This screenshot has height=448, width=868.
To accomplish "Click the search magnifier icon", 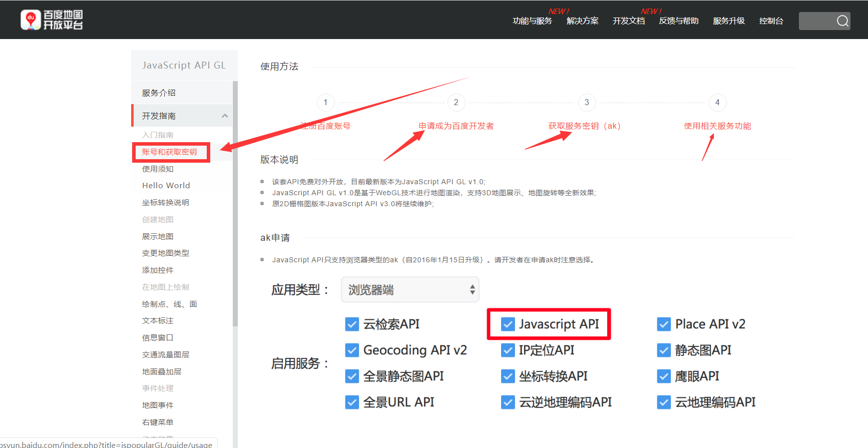I will (x=842, y=21).
